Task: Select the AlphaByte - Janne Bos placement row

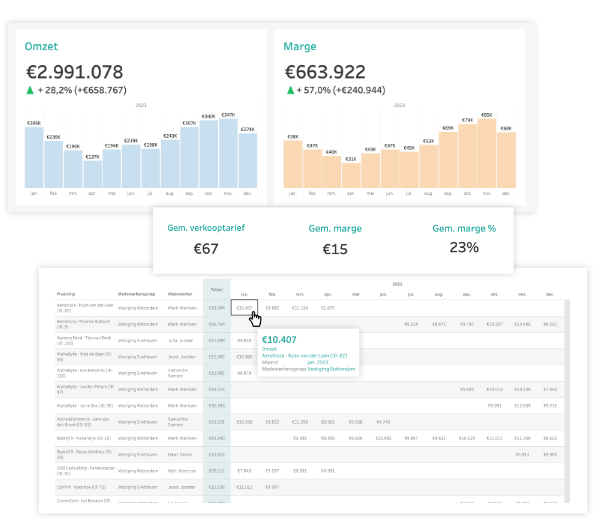Action: (x=310, y=406)
